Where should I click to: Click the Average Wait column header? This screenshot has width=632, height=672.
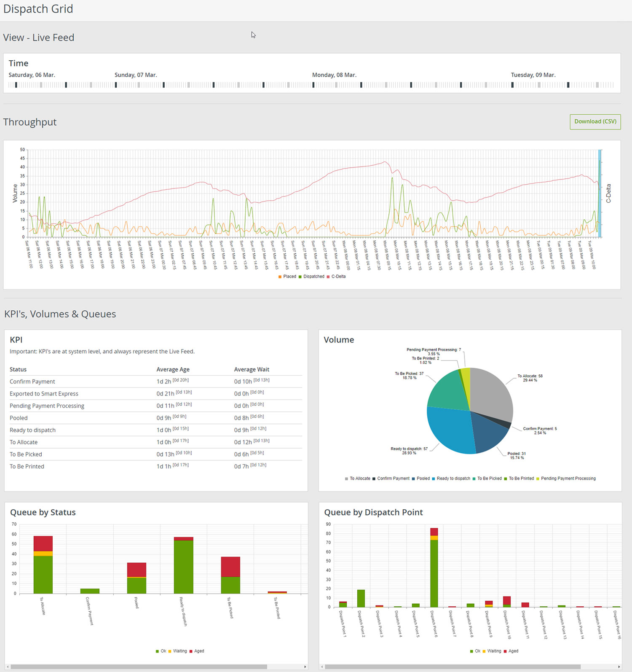pyautogui.click(x=252, y=369)
